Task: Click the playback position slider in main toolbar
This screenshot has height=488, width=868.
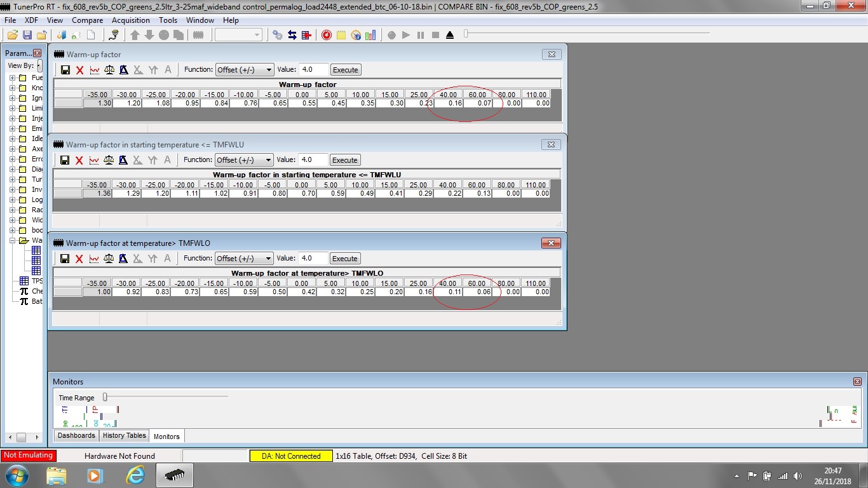Action: coord(466,34)
